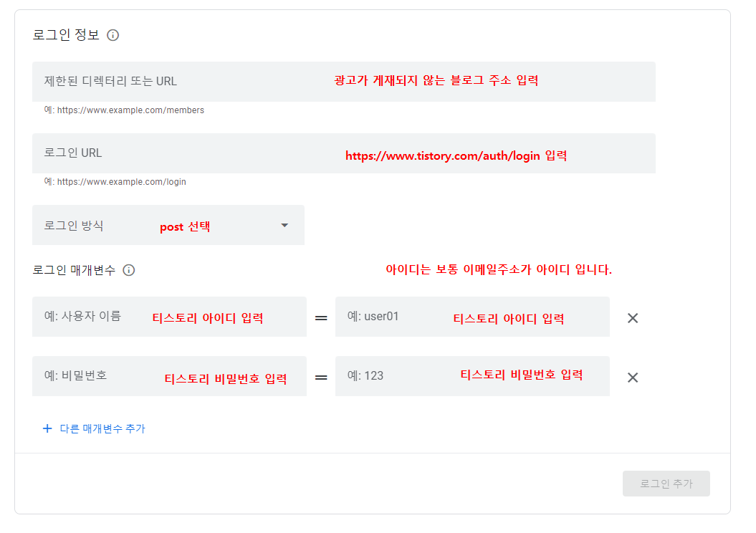
Task: Expand the 로그인 방식 selection list
Action: point(168,225)
